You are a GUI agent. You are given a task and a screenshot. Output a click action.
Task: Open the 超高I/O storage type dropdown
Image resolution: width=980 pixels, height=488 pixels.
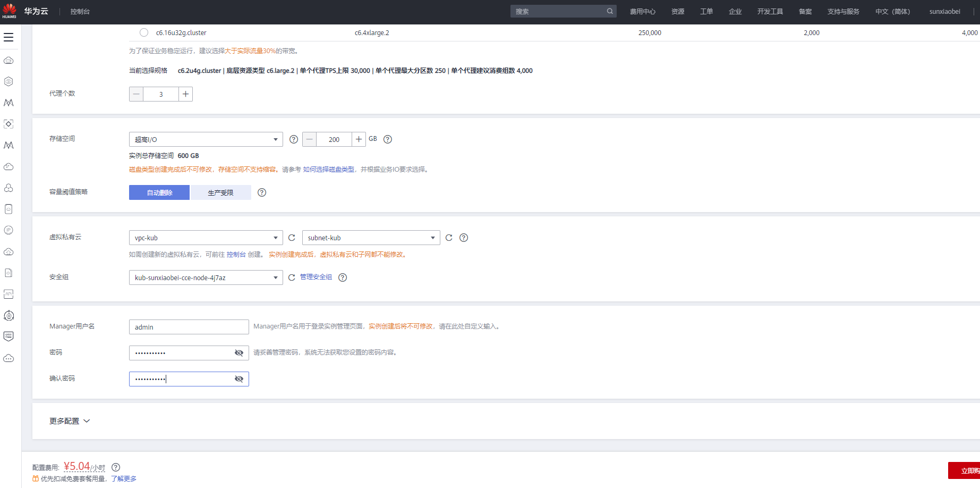(206, 139)
